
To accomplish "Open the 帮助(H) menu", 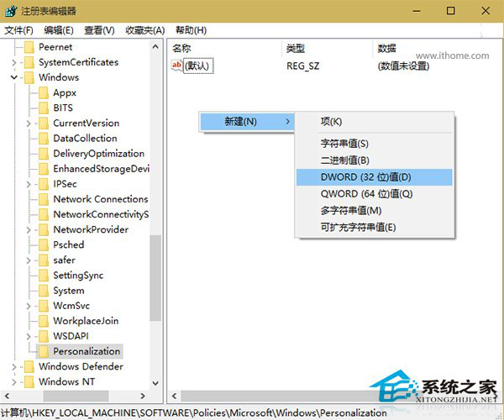I will 191,30.
